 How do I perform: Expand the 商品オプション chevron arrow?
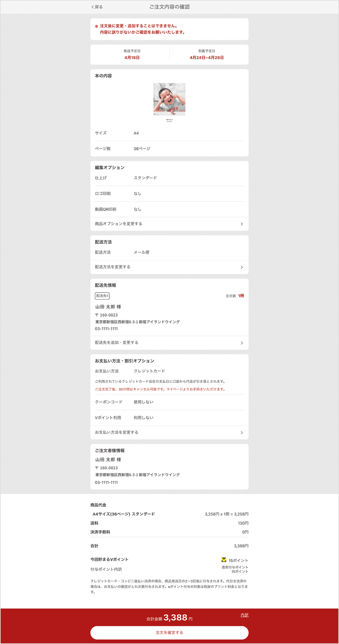[241, 224]
